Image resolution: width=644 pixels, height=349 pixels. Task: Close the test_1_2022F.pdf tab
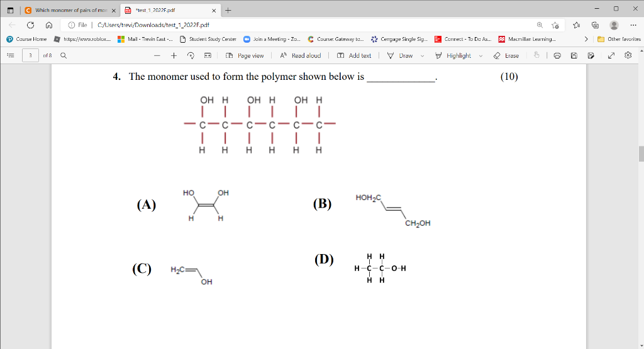point(214,11)
